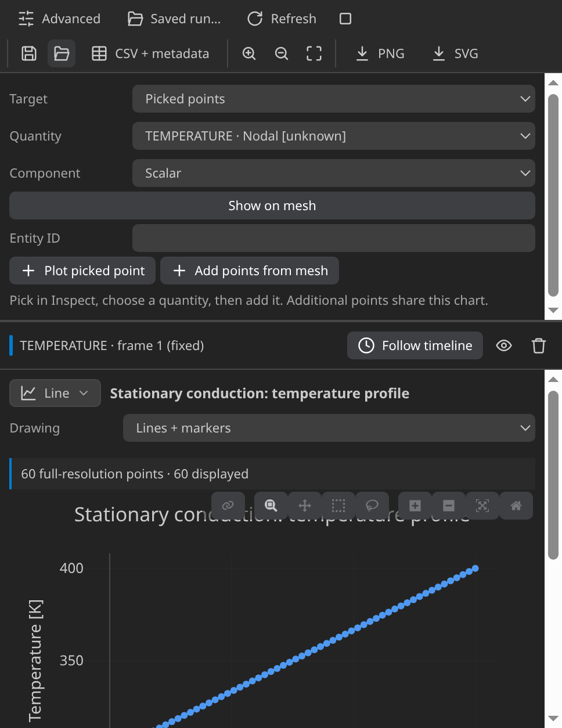Click the open folder toolbar icon
This screenshot has width=562, height=728.
62,53
